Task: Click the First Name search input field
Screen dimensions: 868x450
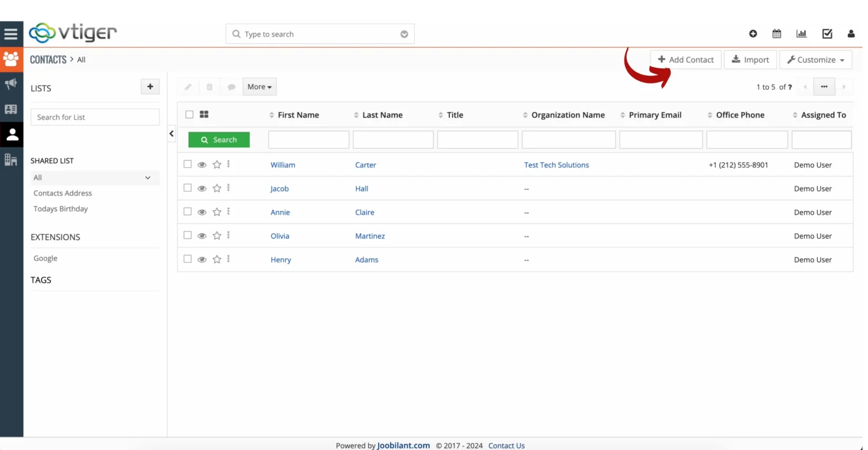Action: [309, 139]
